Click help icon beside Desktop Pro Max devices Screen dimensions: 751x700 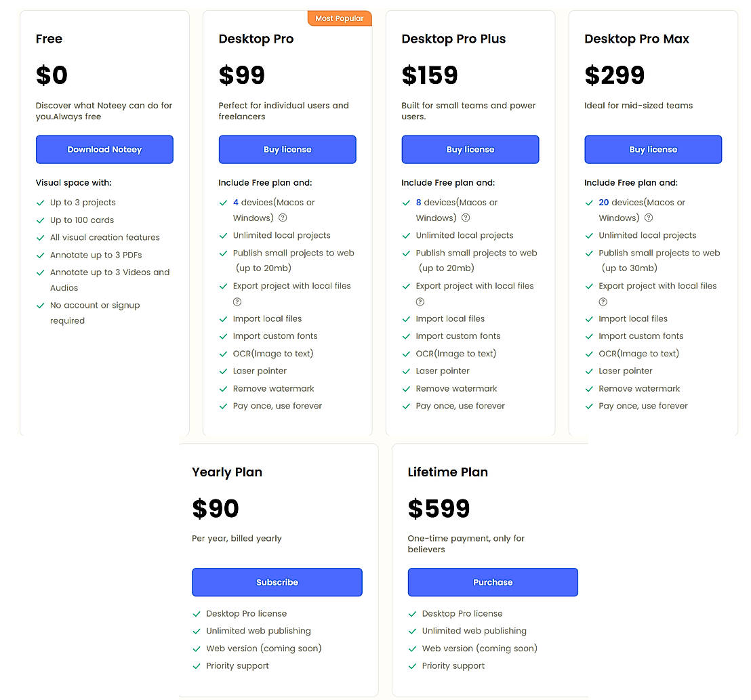tap(649, 218)
